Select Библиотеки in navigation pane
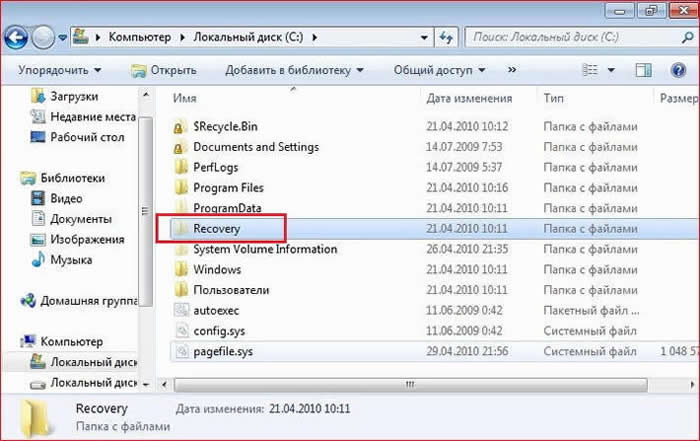The image size is (700, 441). [62, 178]
